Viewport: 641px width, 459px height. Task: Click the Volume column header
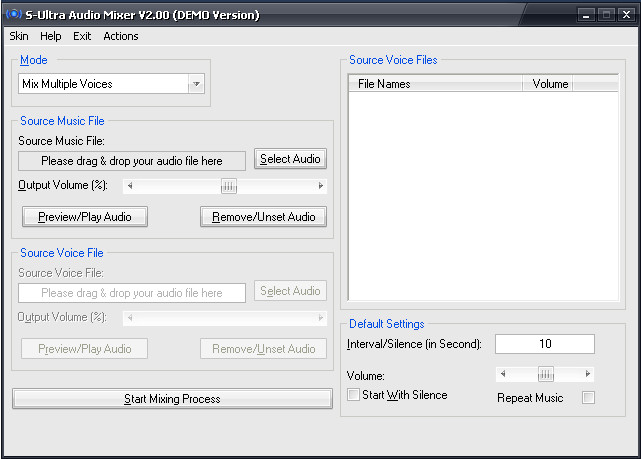click(547, 84)
